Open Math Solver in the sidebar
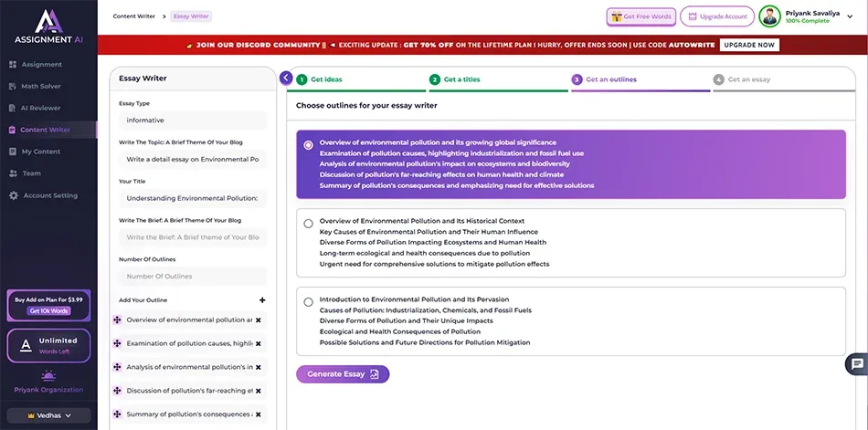The height and width of the screenshot is (430, 868). (x=41, y=86)
